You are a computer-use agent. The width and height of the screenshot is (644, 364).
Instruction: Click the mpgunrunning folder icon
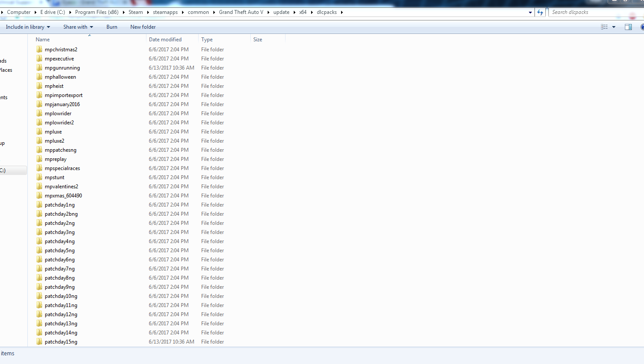pyautogui.click(x=40, y=67)
